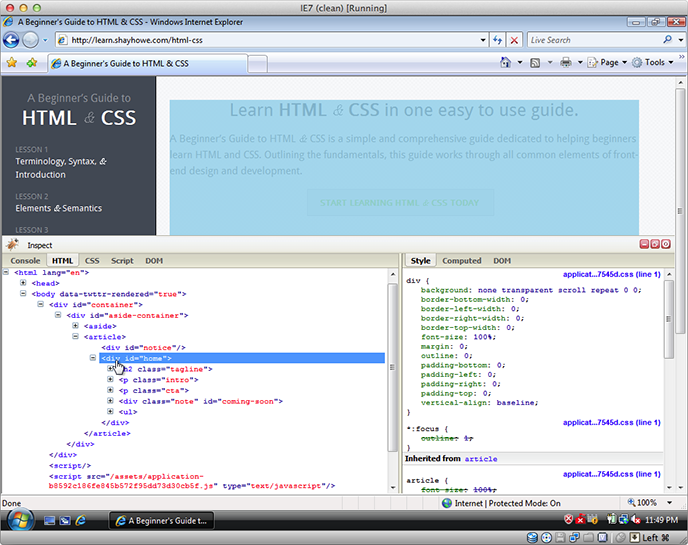688x545 pixels.
Task: Select the Beginner's Guide to HTML & CSS tab
Action: click(x=147, y=64)
